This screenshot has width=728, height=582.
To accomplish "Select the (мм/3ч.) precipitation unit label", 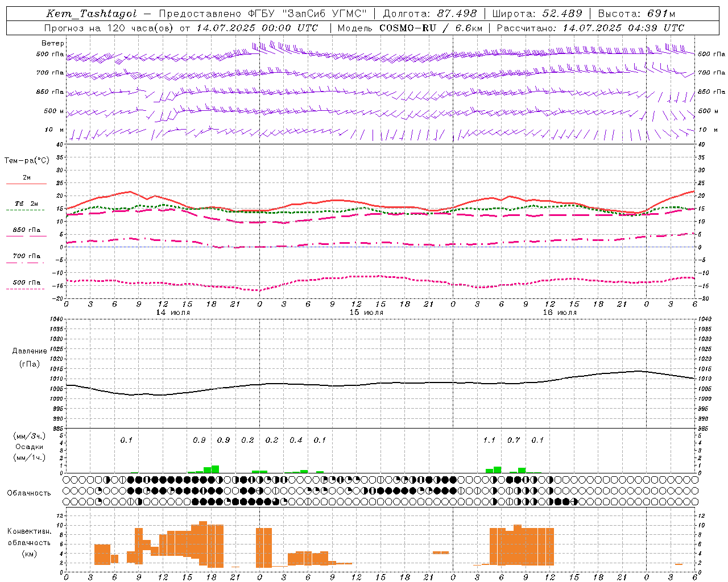I will [x=30, y=436].
